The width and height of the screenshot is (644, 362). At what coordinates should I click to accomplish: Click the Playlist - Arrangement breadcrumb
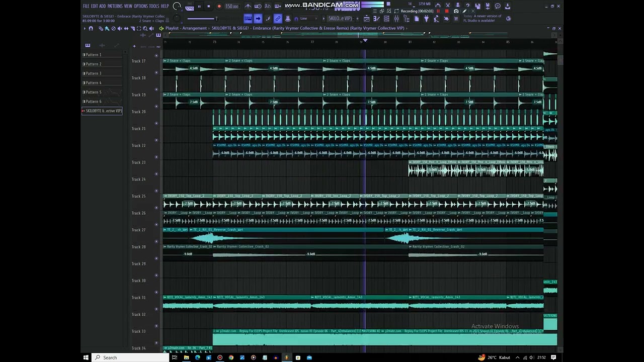click(186, 28)
